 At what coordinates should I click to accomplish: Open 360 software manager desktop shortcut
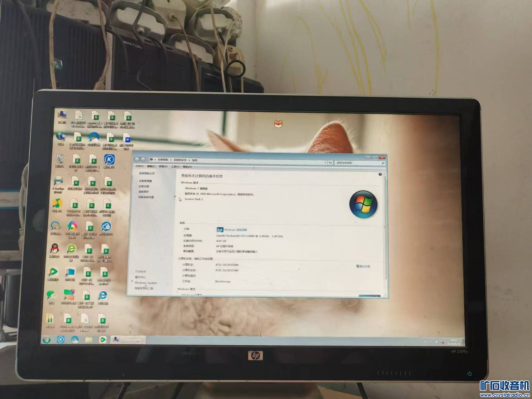click(69, 297)
